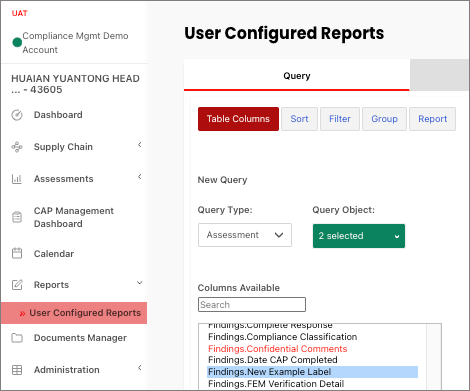The width and height of the screenshot is (470, 391).
Task: Open Assessments menu item
Action: click(x=64, y=179)
